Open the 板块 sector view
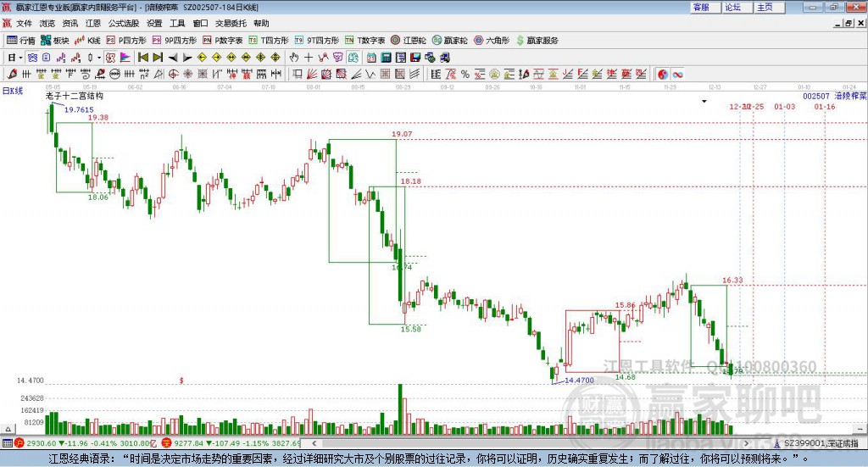 55,41
